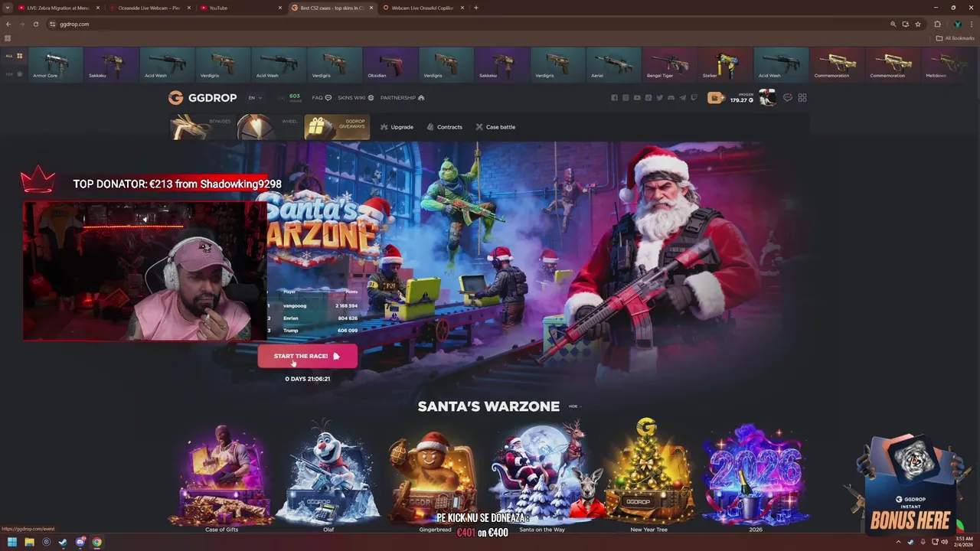The height and width of the screenshot is (551, 980).
Task: Open File Explorer from taskbar
Action: point(29,542)
